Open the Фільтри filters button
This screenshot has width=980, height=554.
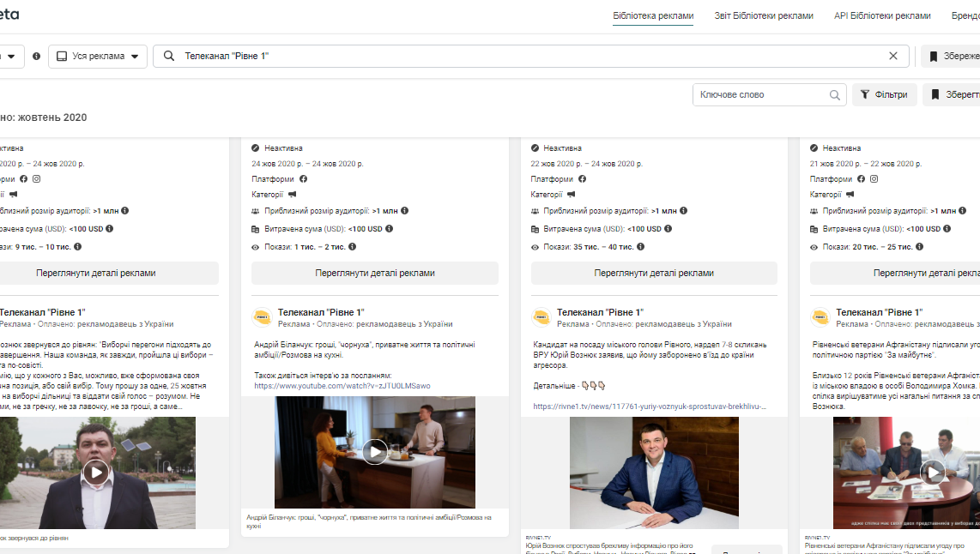tap(885, 95)
